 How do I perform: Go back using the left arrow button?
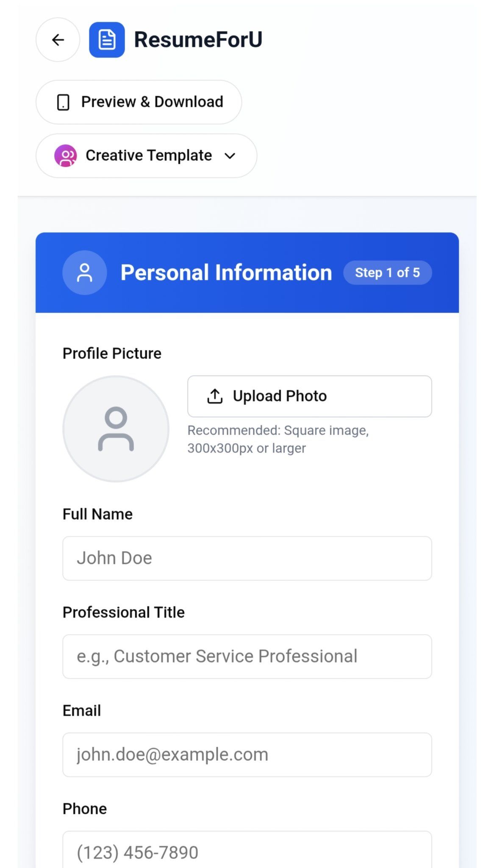(58, 40)
